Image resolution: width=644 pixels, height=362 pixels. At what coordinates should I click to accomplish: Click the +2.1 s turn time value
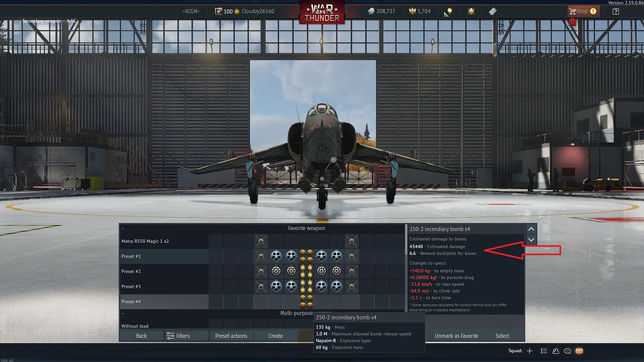tap(415, 298)
